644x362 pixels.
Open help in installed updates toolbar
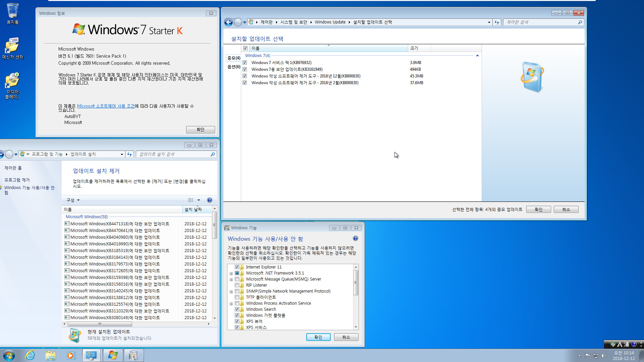210,200
